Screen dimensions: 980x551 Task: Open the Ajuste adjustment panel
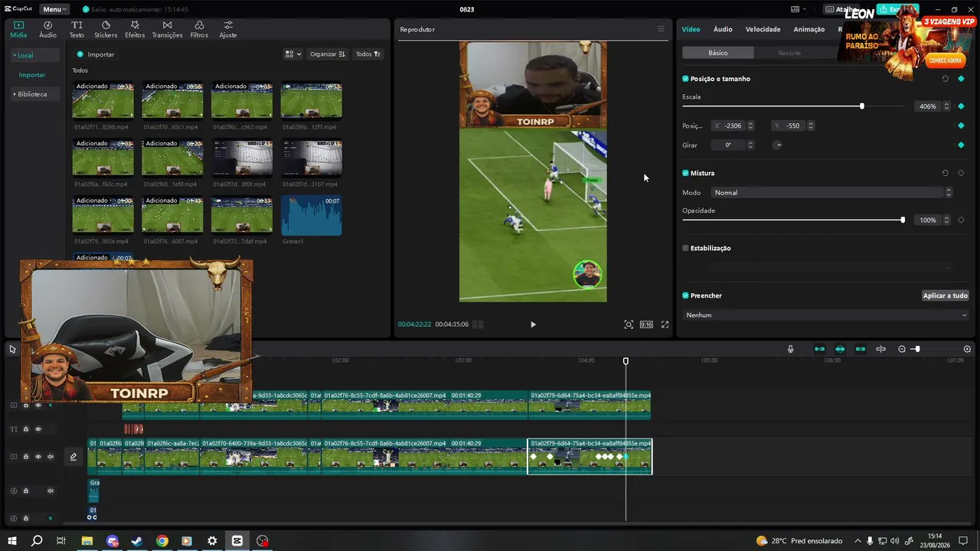[228, 29]
